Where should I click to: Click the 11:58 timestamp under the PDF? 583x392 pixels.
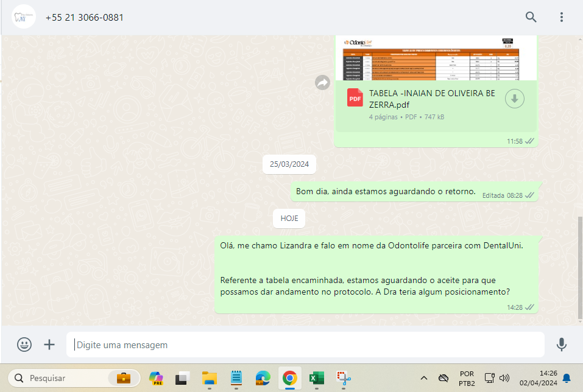pos(515,142)
